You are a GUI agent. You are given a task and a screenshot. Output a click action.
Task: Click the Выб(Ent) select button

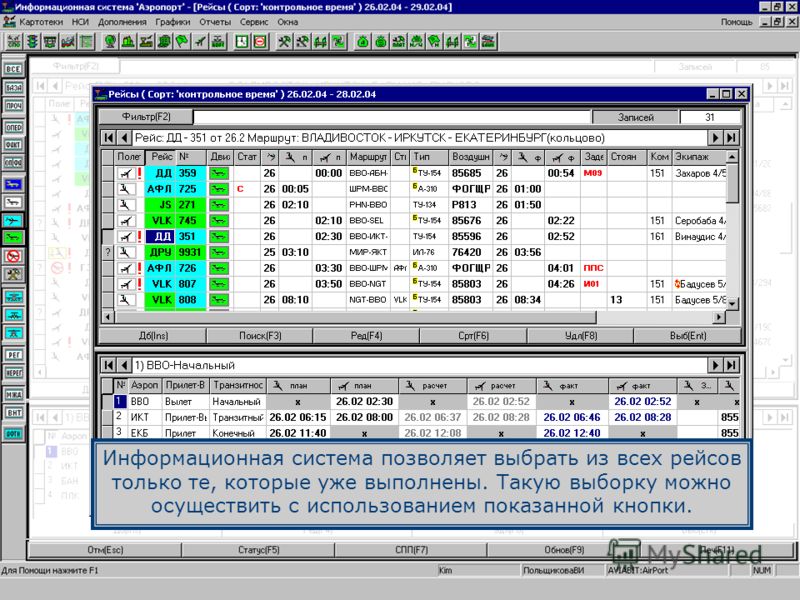(x=688, y=336)
